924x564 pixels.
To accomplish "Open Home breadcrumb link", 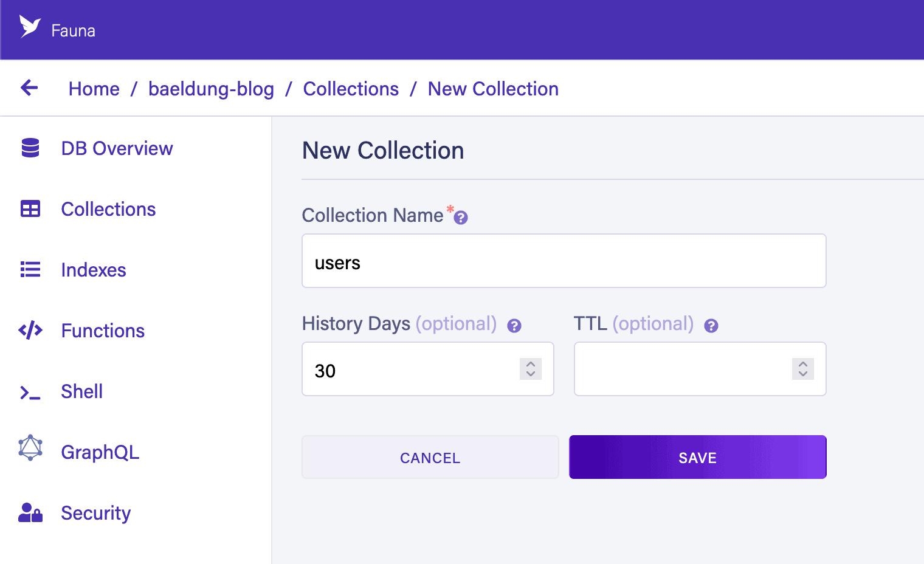I will tap(94, 89).
